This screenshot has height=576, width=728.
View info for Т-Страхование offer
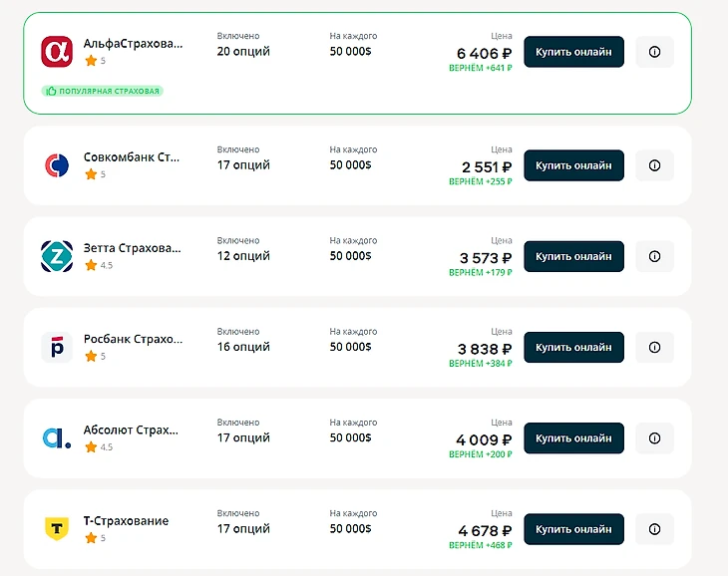point(654,528)
